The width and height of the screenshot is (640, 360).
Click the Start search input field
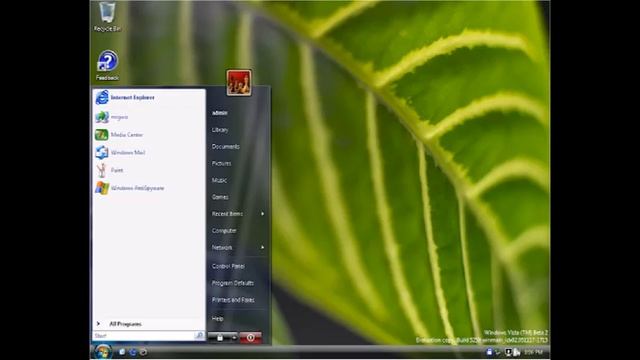(x=144, y=336)
